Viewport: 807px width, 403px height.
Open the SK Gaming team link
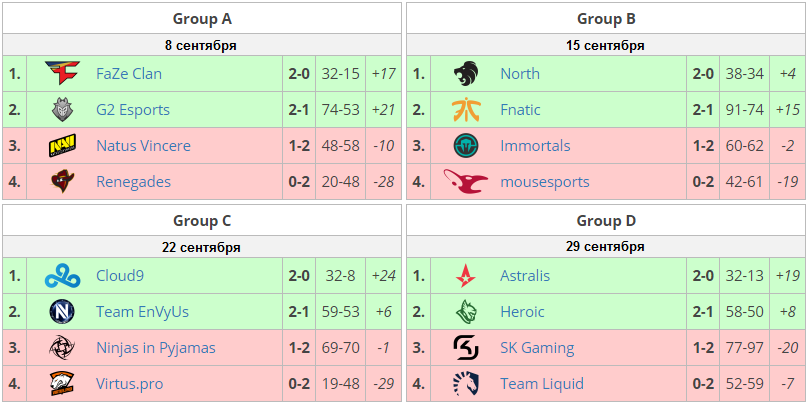pos(537,348)
